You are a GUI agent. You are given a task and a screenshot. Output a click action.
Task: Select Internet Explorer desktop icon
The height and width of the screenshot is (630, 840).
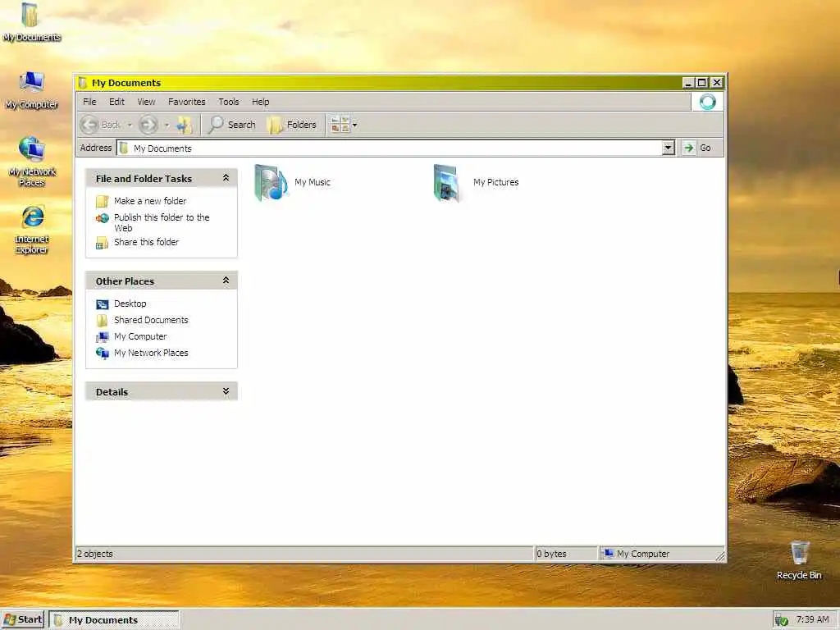[32, 230]
